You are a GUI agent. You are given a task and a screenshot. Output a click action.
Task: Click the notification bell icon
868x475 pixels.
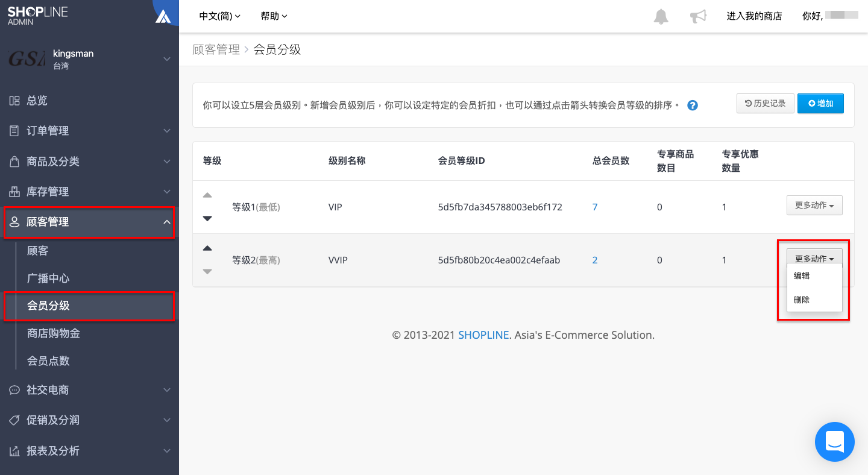click(661, 16)
